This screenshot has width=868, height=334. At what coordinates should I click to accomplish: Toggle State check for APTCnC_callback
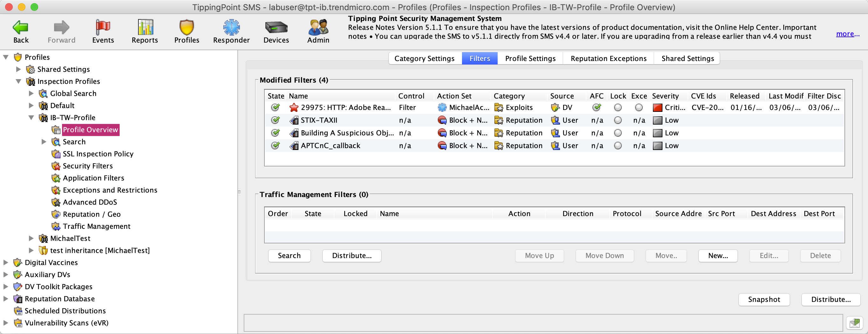[x=275, y=146]
